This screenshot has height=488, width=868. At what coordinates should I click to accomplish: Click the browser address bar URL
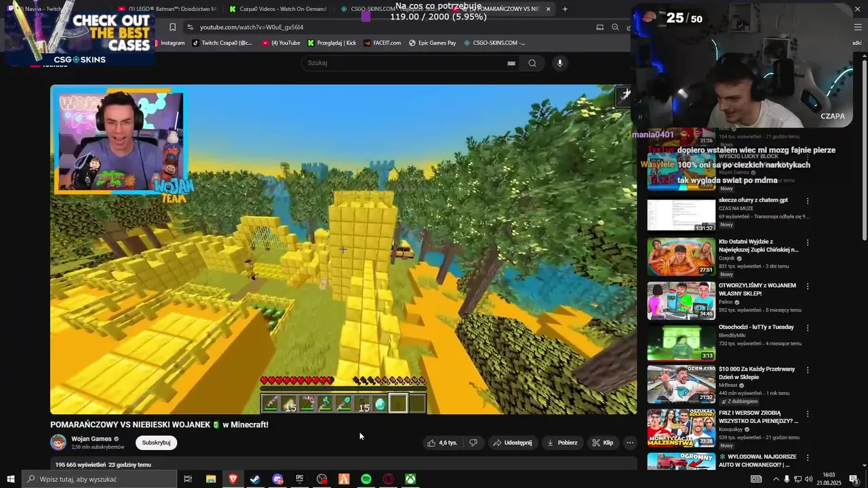[252, 27]
